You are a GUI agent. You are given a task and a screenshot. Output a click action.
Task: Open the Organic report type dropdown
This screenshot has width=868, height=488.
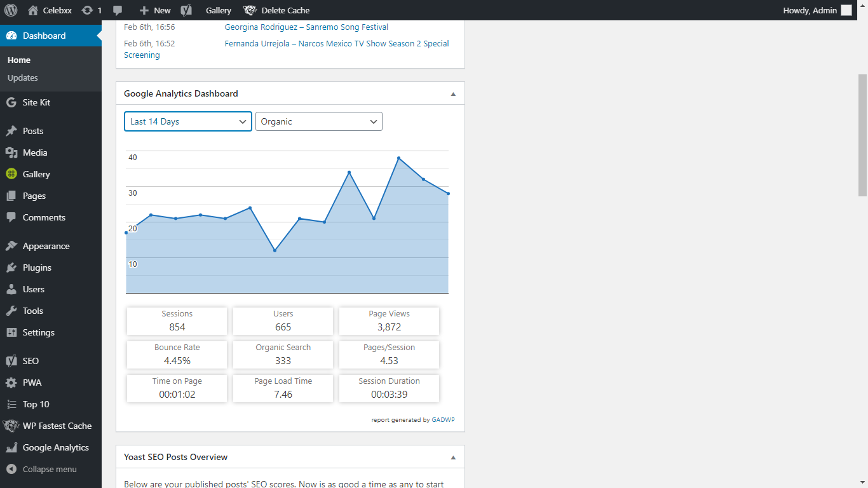[x=318, y=121]
